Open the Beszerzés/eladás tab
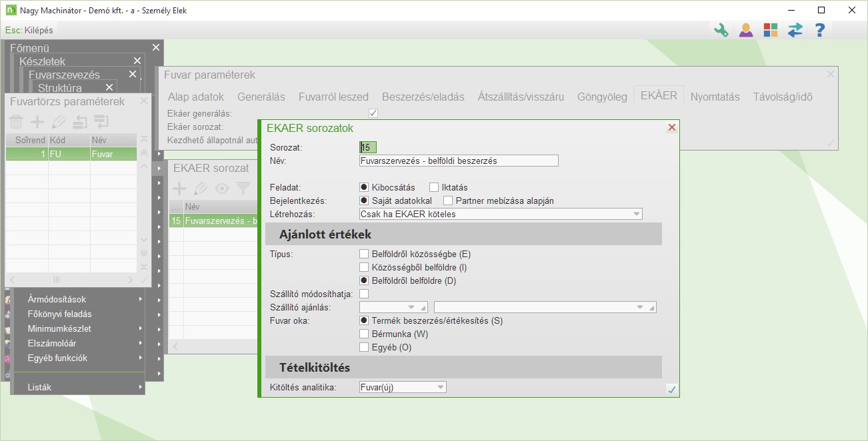 (x=423, y=97)
